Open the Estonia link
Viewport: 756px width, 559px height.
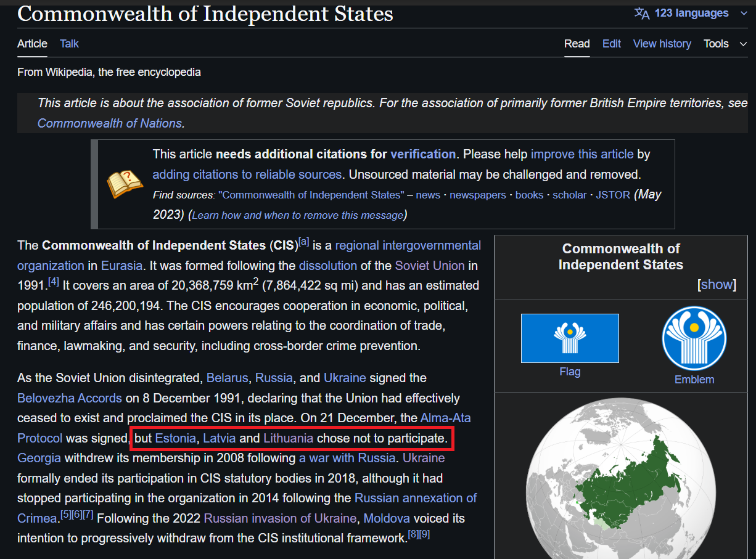click(x=175, y=438)
